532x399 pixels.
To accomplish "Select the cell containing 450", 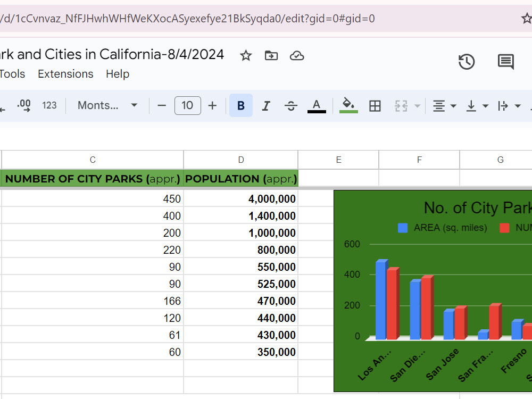I will (93, 198).
